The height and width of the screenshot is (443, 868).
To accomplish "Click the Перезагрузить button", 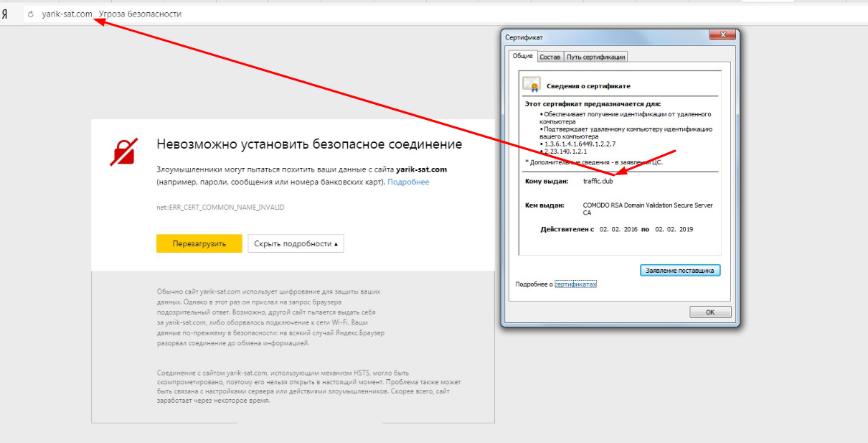I will [x=199, y=243].
